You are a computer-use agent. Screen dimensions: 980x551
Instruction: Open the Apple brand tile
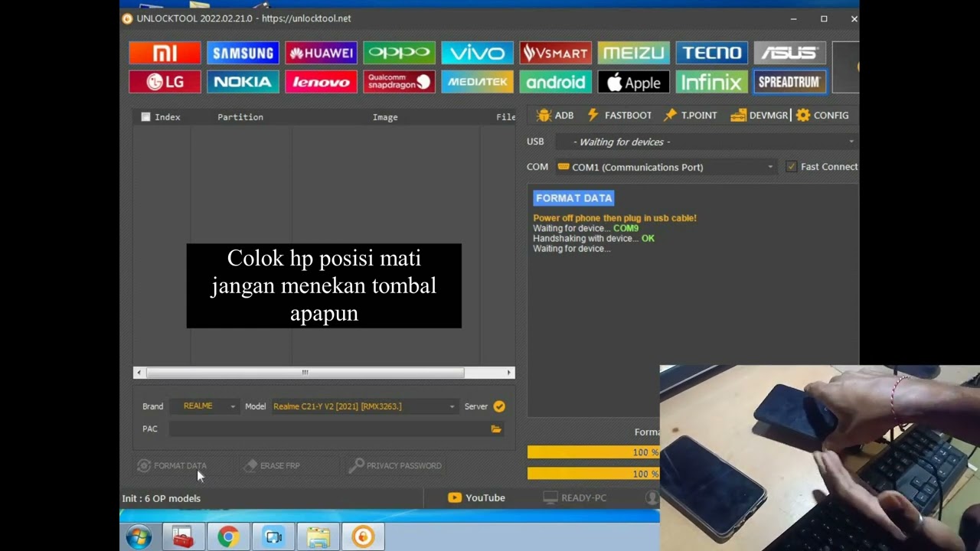[633, 82]
